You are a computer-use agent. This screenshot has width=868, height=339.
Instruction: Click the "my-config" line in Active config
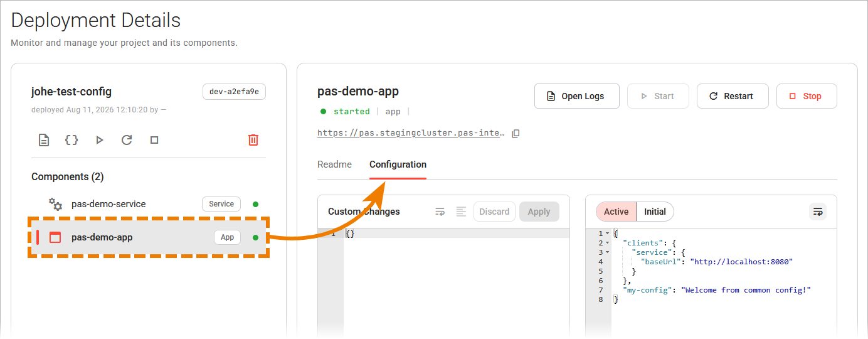[x=717, y=290]
